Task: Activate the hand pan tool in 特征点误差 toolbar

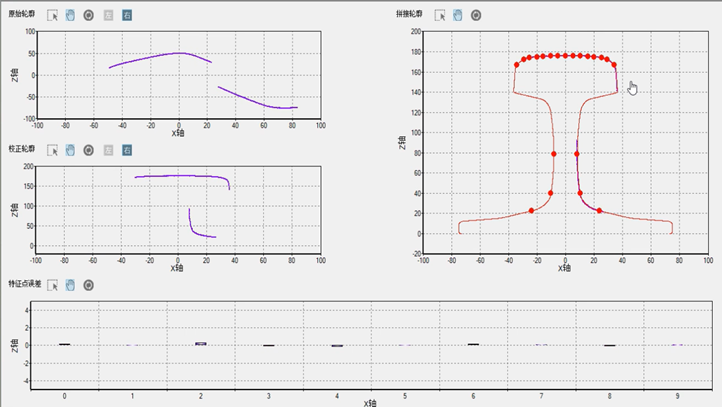Action: coord(71,285)
